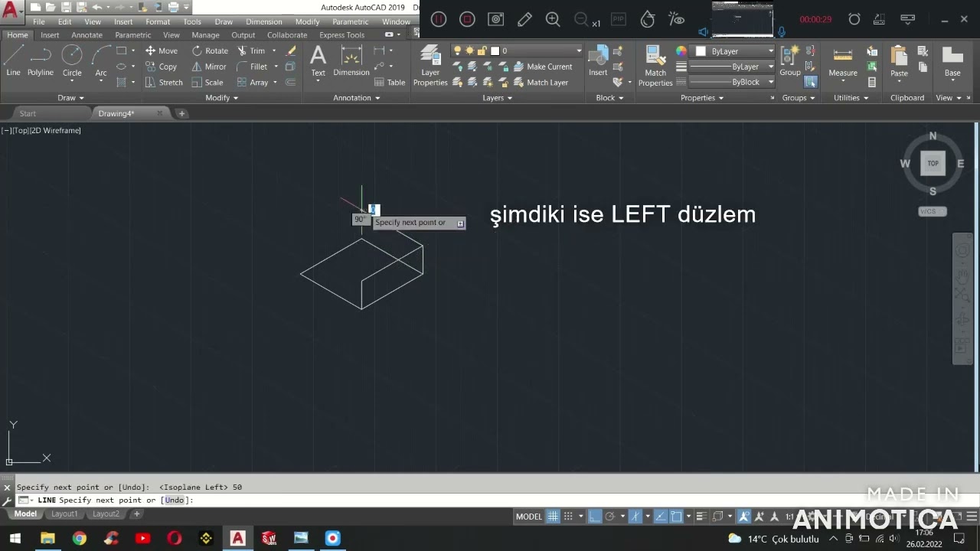
Task: Click the command line input field
Action: point(490,500)
